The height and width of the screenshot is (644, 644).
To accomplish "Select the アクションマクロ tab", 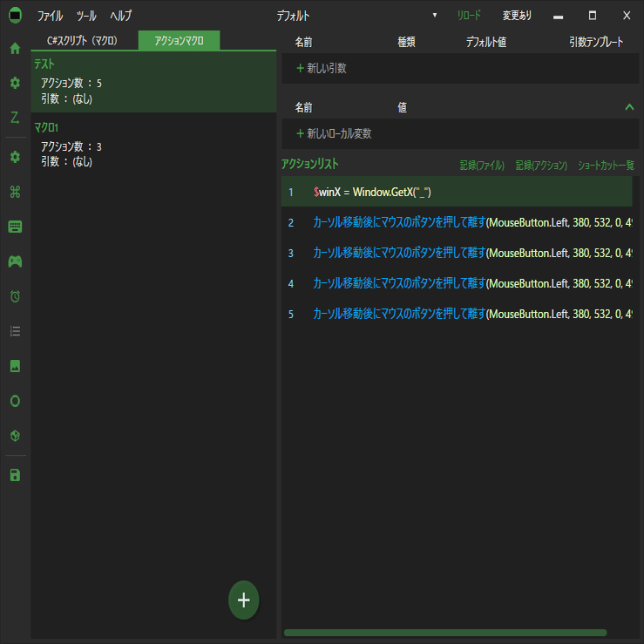I will pyautogui.click(x=179, y=40).
